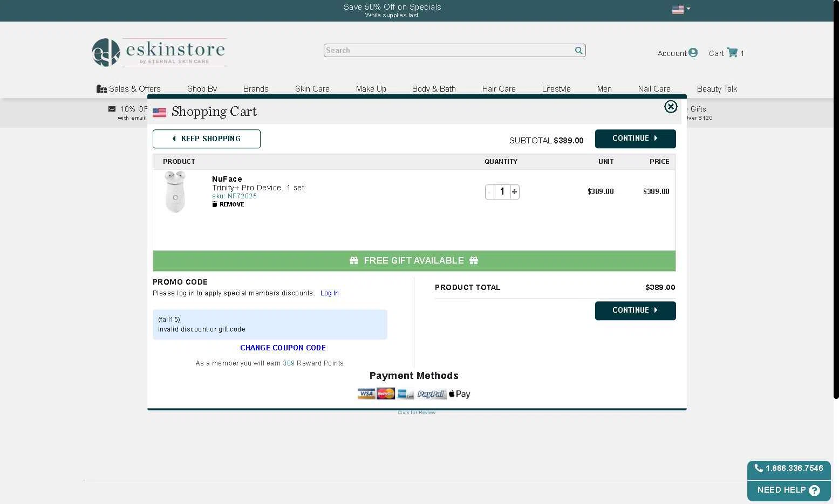839x504 pixels.
Task: Open Men menu
Action: (604, 89)
